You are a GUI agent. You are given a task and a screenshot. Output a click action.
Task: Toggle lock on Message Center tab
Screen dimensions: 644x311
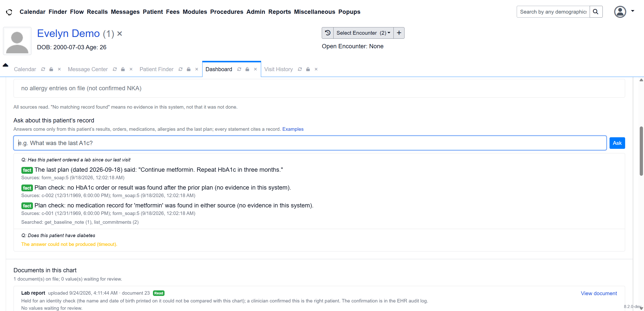(x=123, y=69)
